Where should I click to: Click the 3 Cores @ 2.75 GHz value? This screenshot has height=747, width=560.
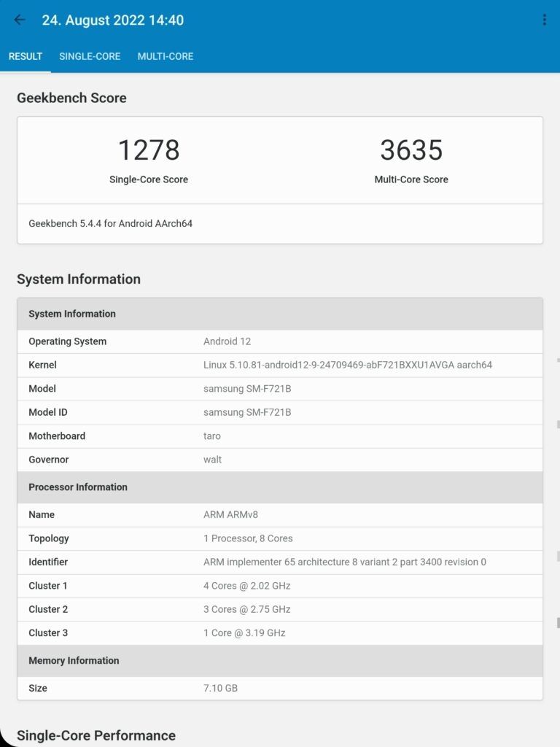(x=246, y=609)
